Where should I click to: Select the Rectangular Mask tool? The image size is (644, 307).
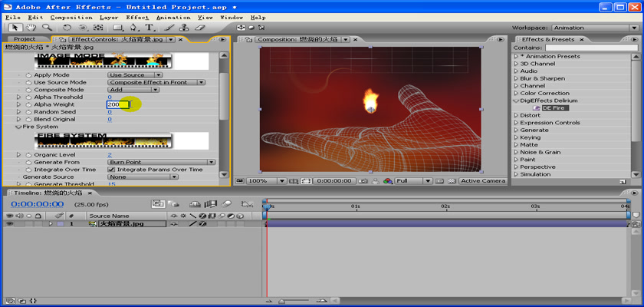point(118,28)
